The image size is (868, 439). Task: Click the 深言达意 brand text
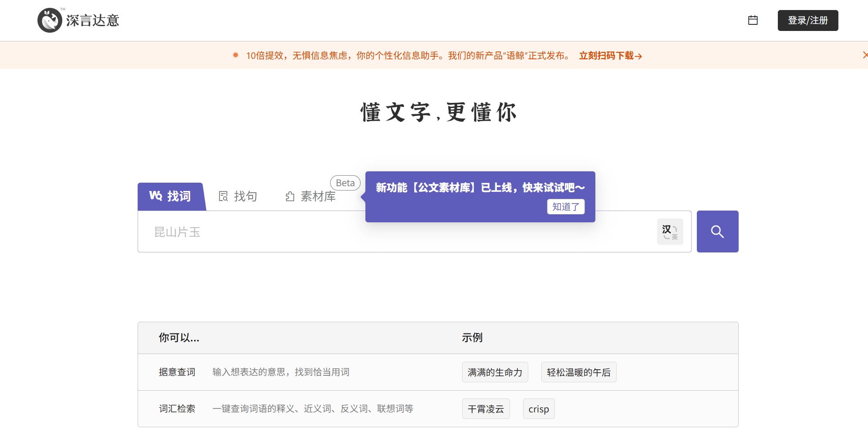93,20
